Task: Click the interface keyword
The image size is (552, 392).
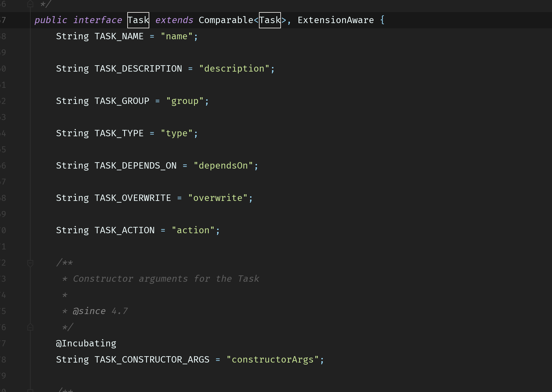Action: [x=98, y=20]
